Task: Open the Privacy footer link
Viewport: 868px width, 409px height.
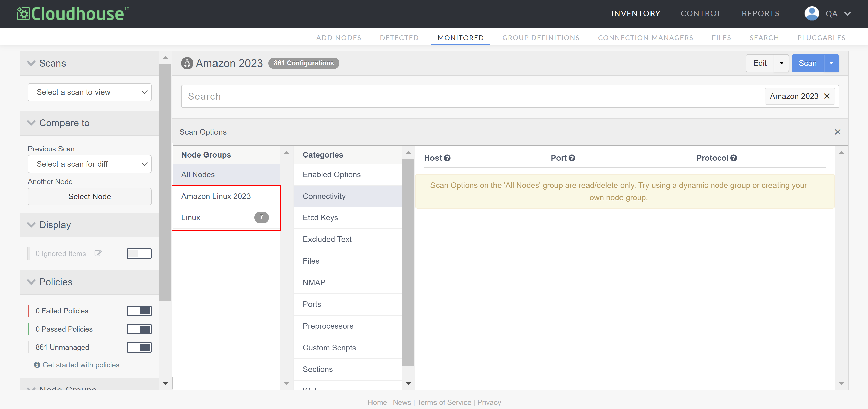Action: [489, 402]
